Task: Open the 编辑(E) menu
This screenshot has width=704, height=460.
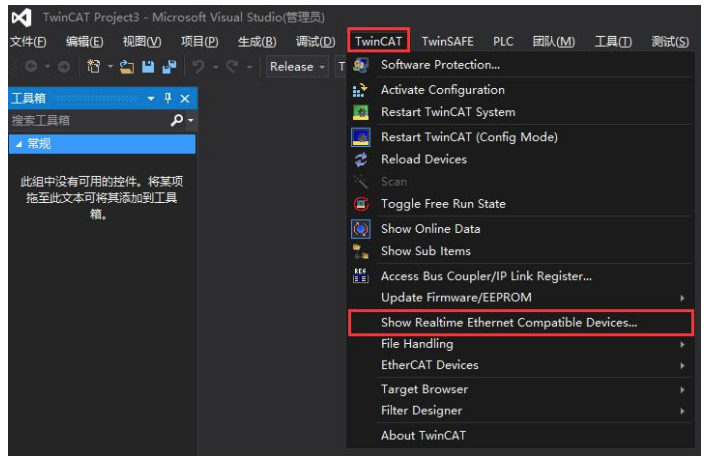Action: 84,42
